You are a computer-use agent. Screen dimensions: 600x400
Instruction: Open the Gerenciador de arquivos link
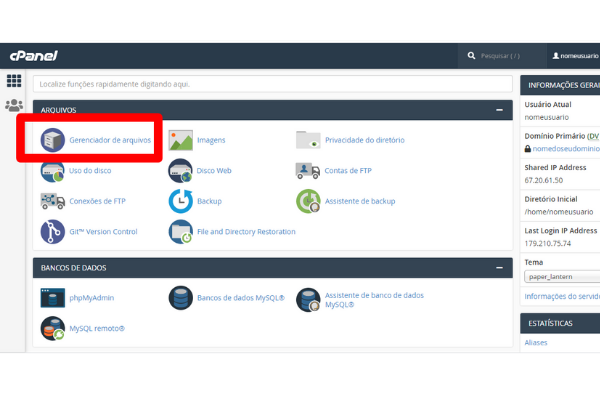pos(110,140)
